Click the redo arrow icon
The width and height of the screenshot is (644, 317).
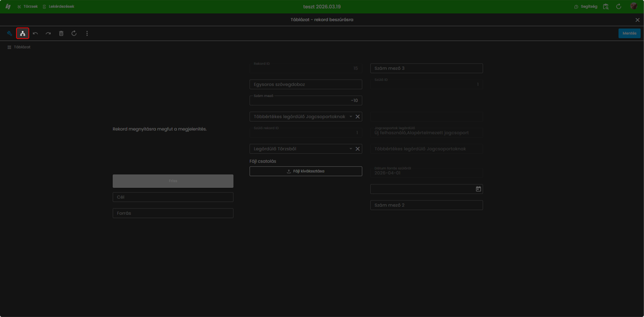pos(48,33)
